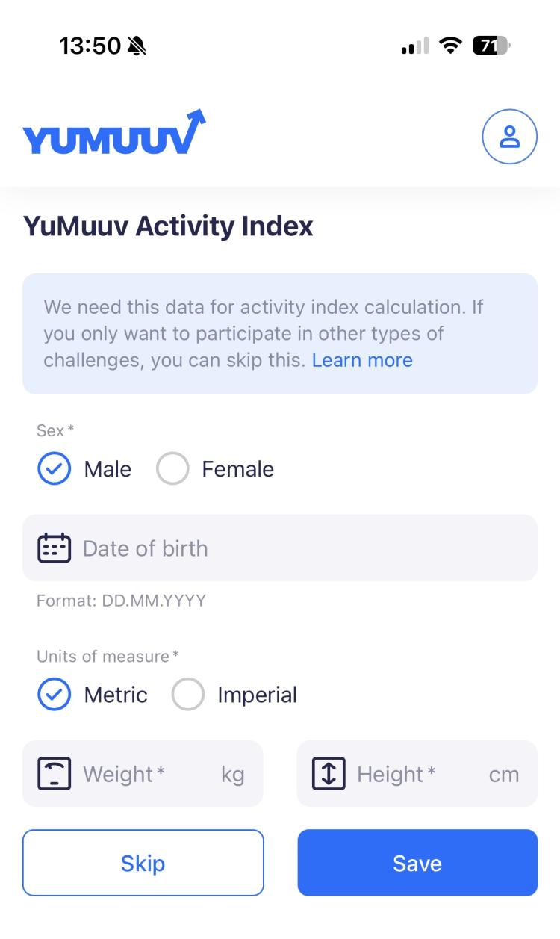Viewport: 560px width, 939px height.
Task: Switch units to Imperial
Action: tap(188, 694)
